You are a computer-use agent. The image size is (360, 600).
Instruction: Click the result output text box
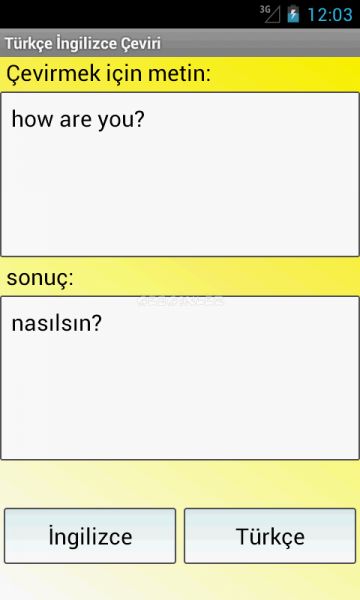(180, 378)
